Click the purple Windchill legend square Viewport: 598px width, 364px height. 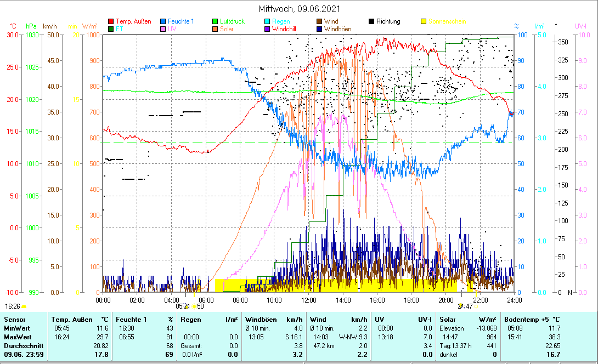pyautogui.click(x=267, y=29)
